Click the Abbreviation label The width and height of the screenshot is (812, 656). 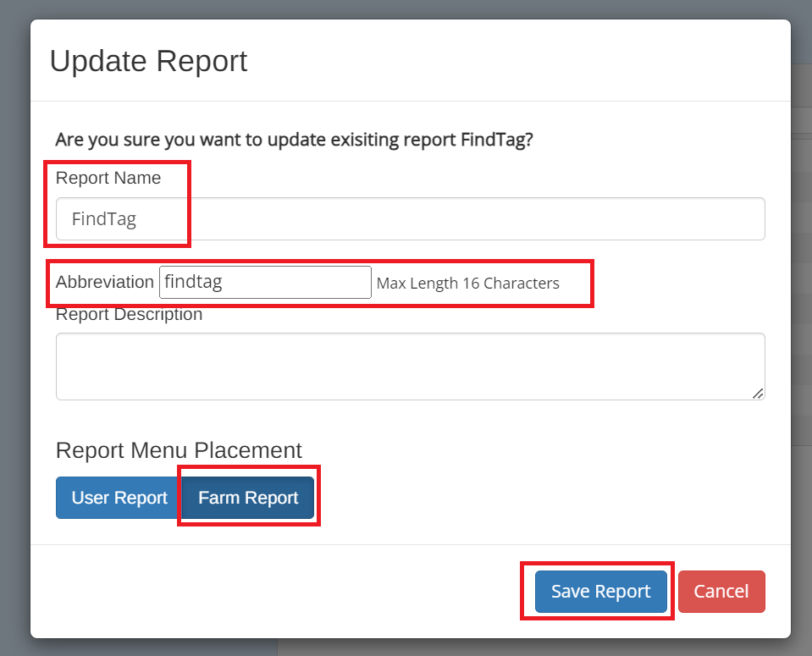click(x=105, y=282)
